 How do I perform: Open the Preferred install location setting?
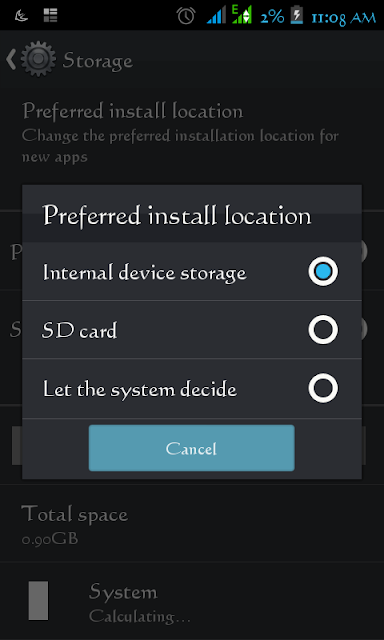192,133
